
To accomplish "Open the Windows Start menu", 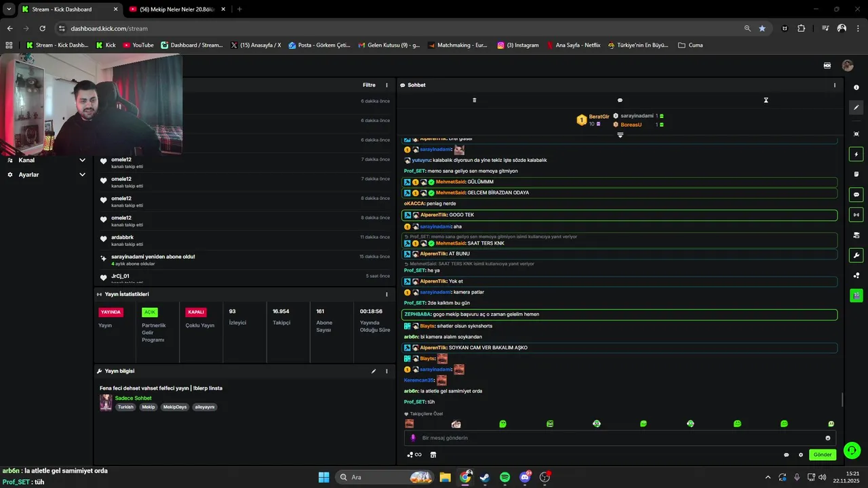I will click(x=323, y=477).
